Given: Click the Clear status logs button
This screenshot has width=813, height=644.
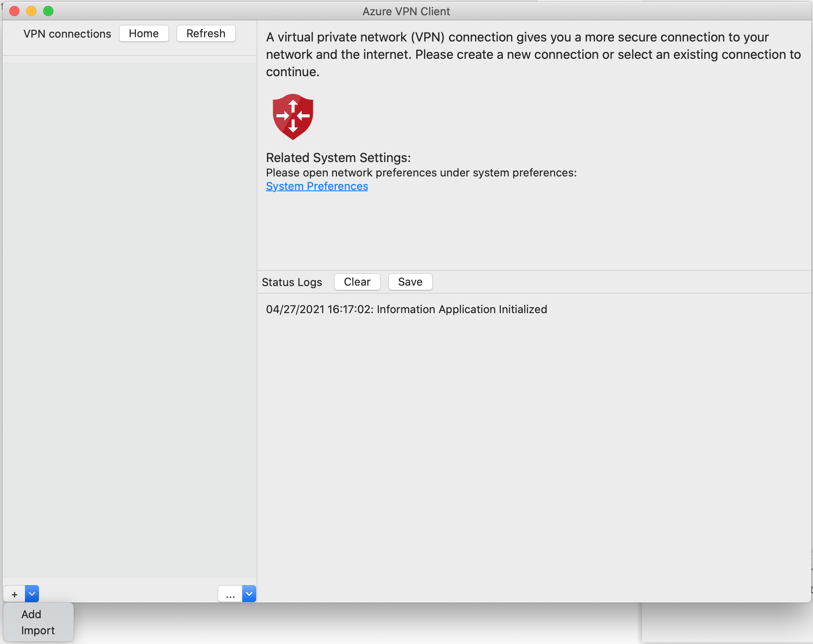Looking at the screenshot, I should [357, 282].
